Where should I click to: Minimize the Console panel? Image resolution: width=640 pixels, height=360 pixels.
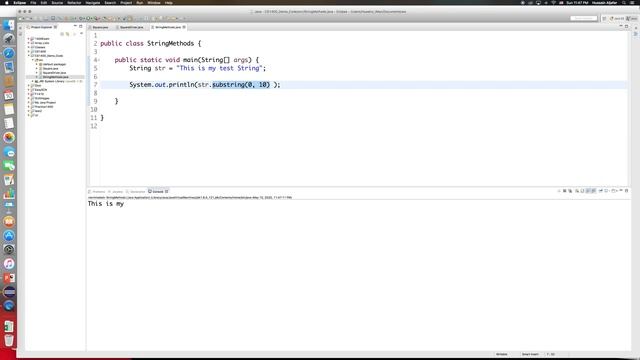pos(621,190)
